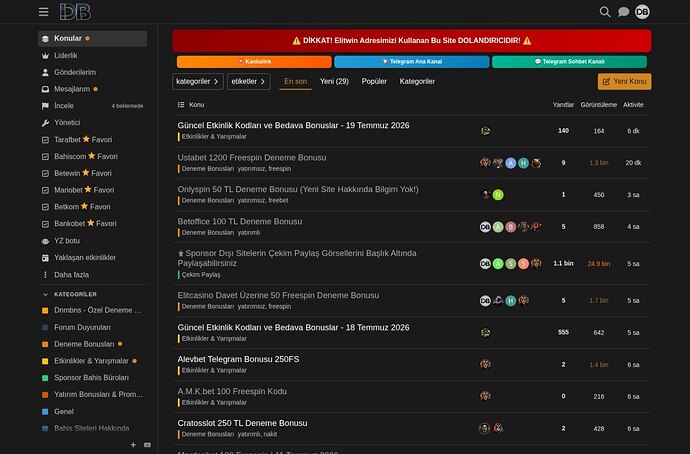Viewport: 690px width, 454px height.
Task: Open the chat bubble icon
Action: click(624, 12)
